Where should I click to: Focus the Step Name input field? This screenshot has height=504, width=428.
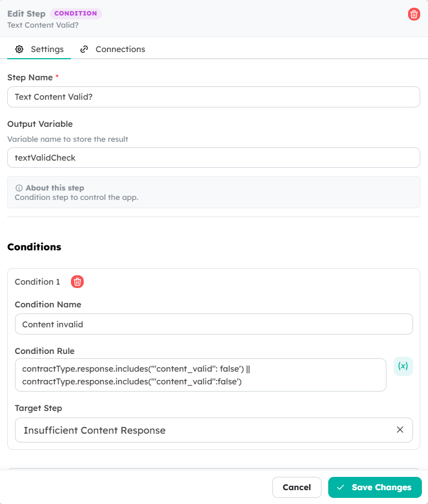(213, 97)
